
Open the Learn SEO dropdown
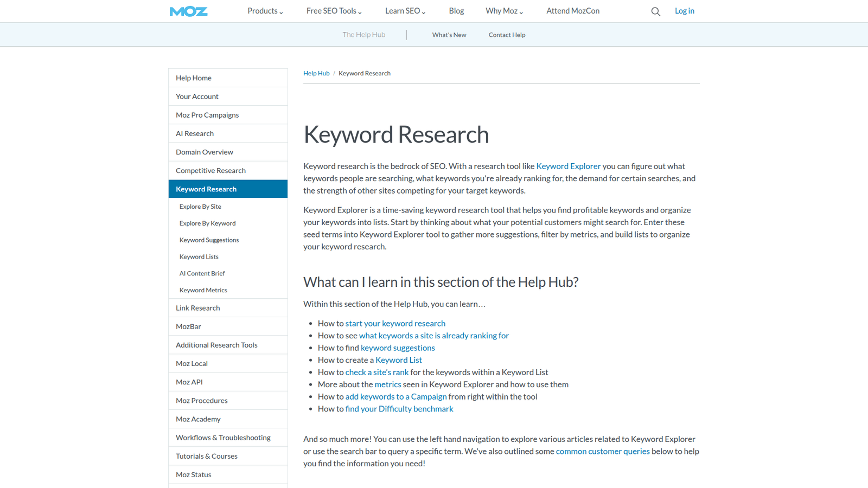pyautogui.click(x=405, y=11)
